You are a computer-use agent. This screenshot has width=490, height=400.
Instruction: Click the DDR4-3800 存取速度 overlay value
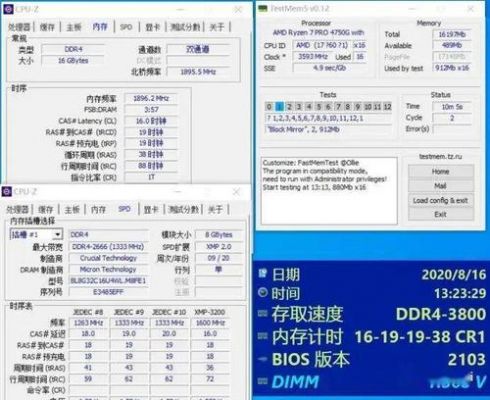click(441, 314)
